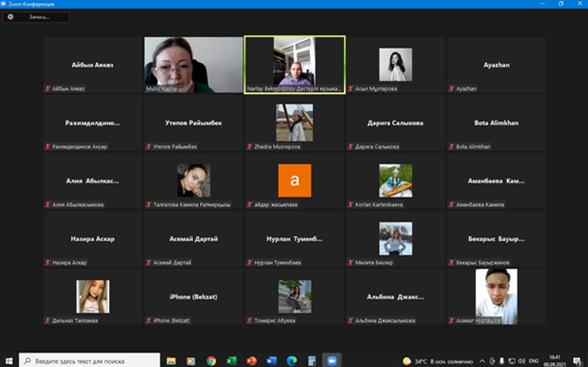Screen dimensions: 588x367
Task: Click the weather sun icon in taskbar
Action: point(406,361)
